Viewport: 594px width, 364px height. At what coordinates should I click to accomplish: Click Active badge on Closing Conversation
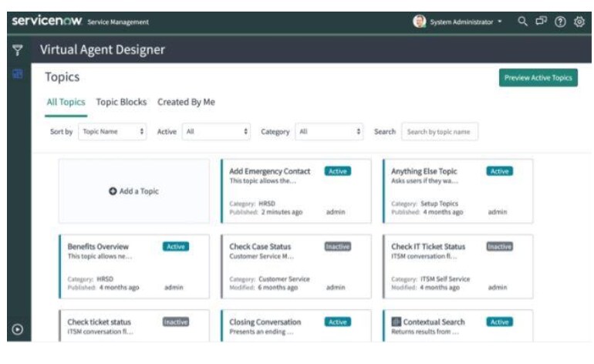click(x=338, y=322)
